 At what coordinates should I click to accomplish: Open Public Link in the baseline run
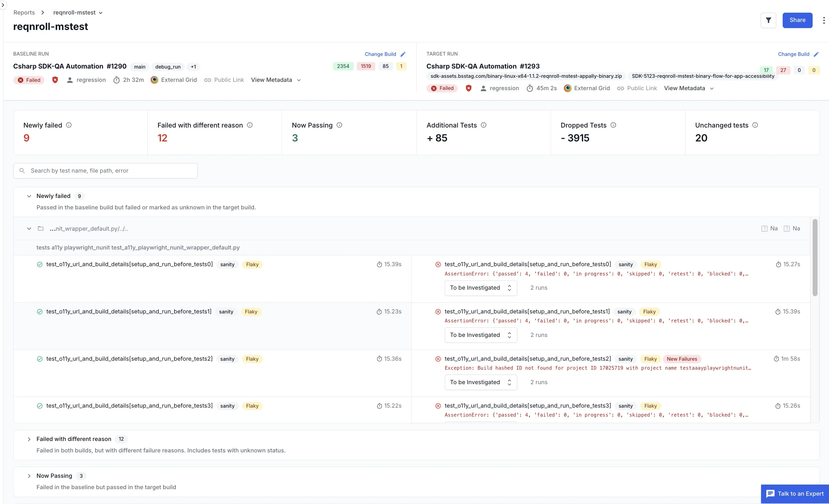pos(224,80)
